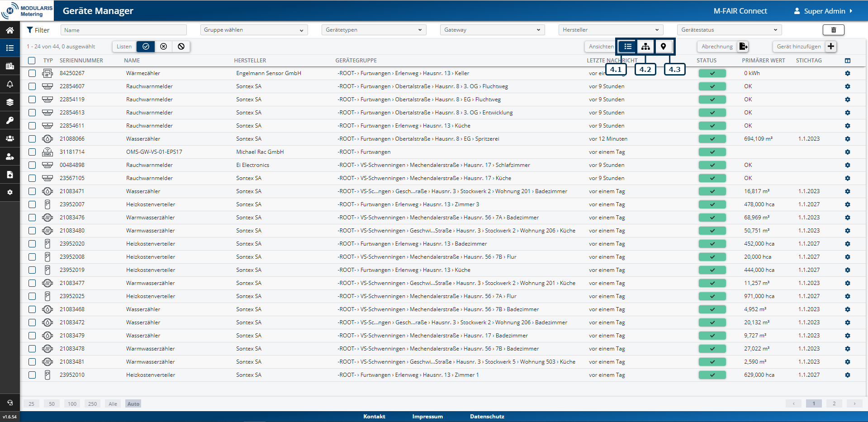The height and width of the screenshot is (422, 868).
Task: Open the bell notifications sidebar icon
Action: pos(9,84)
